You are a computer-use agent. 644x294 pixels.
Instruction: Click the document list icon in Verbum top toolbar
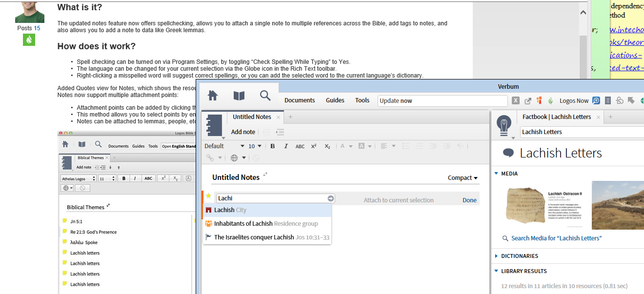(x=608, y=101)
